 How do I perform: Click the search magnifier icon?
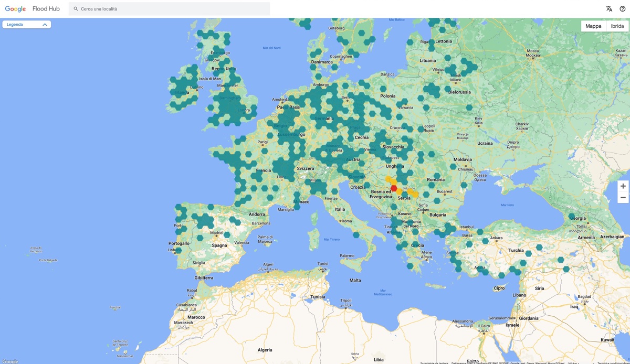(x=76, y=9)
